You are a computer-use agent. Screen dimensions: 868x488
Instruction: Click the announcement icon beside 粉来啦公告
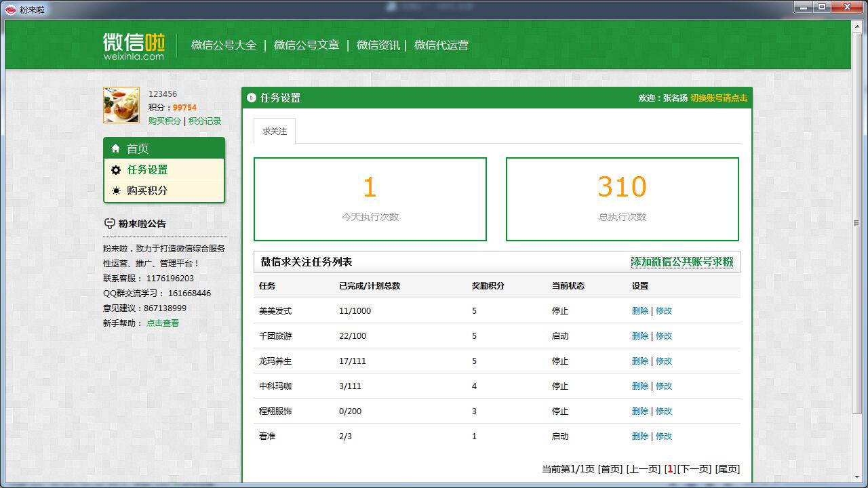click(x=110, y=224)
